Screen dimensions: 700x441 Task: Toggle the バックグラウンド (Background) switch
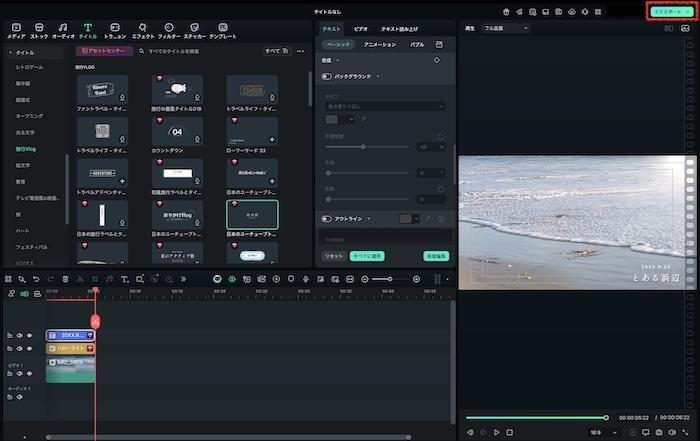click(327, 76)
